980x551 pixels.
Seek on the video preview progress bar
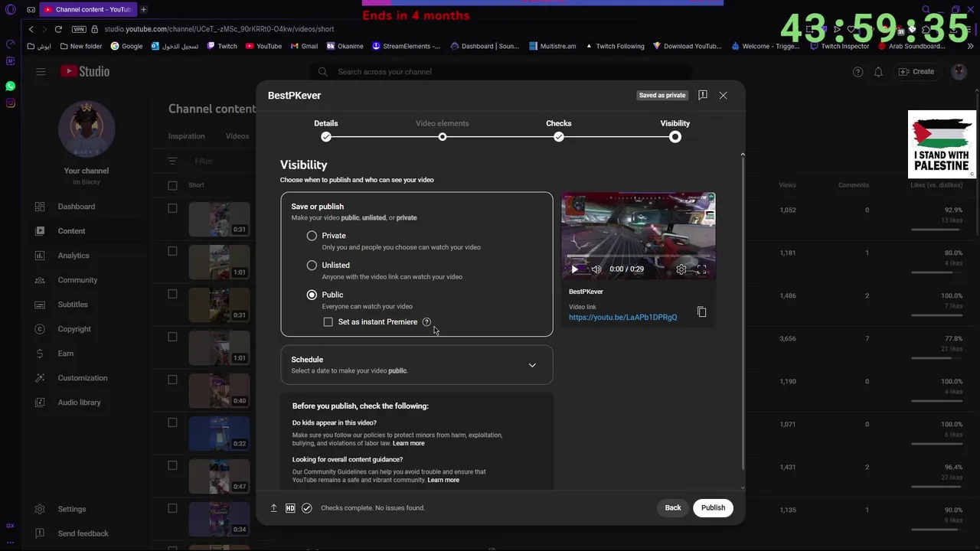(x=639, y=256)
